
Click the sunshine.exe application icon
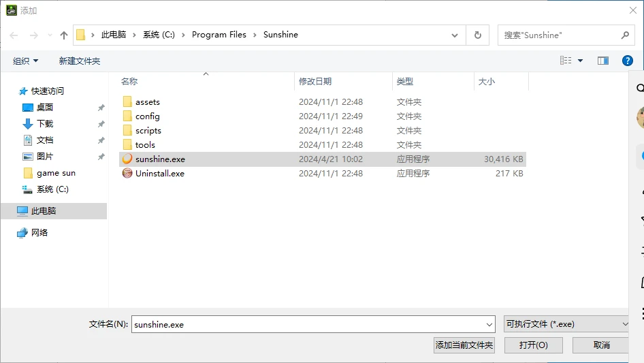pyautogui.click(x=127, y=159)
